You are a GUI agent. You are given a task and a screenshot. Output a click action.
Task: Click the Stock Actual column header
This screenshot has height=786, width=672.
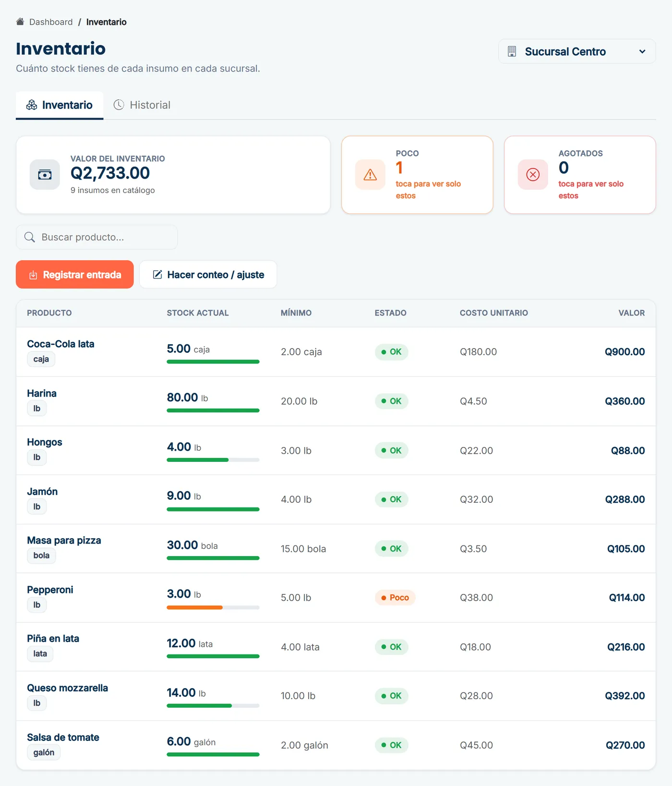[x=198, y=313]
